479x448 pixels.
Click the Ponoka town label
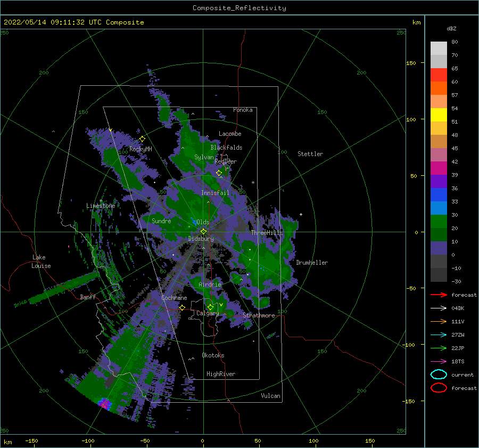pyautogui.click(x=243, y=110)
